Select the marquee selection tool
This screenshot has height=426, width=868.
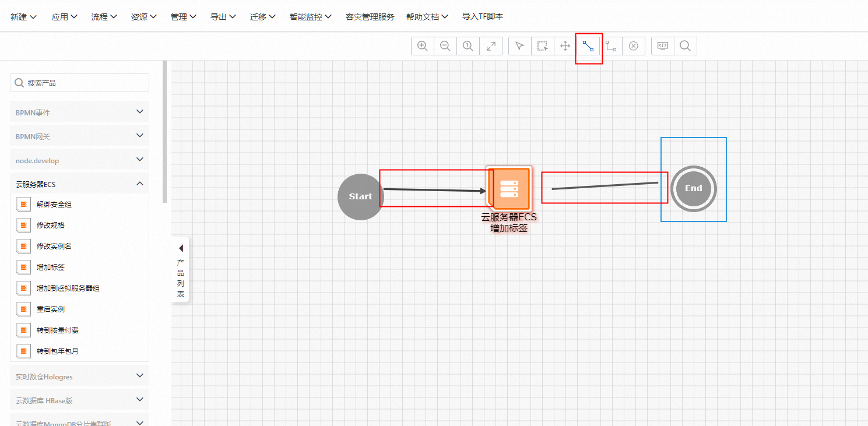coord(543,46)
